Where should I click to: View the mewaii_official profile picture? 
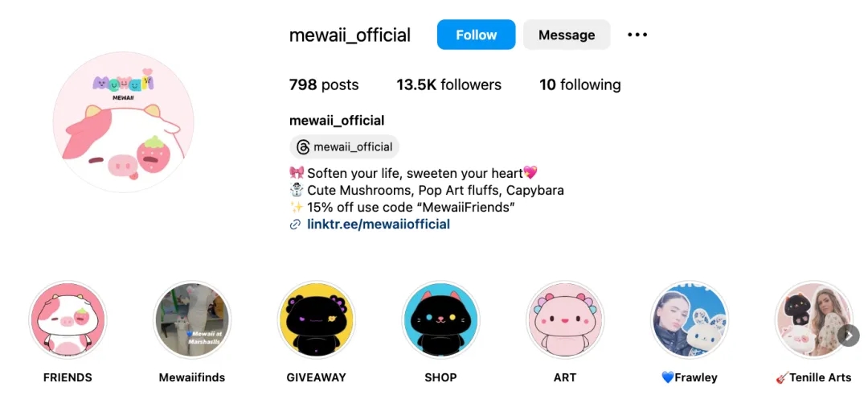[x=123, y=122]
